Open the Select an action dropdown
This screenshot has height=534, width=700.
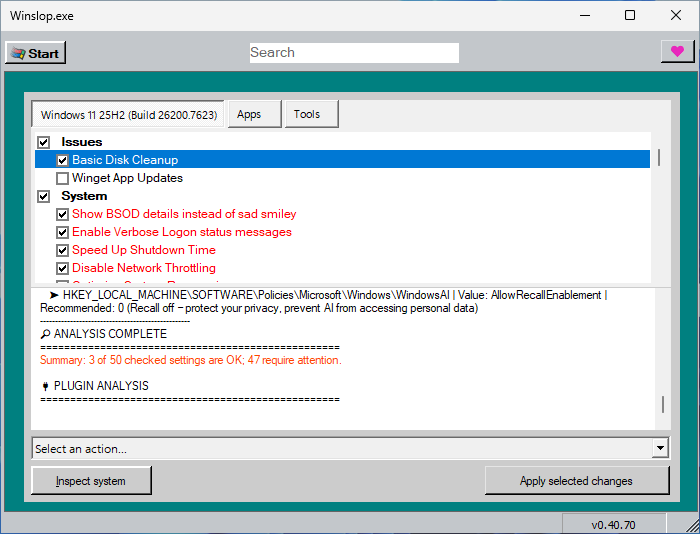tap(340, 449)
